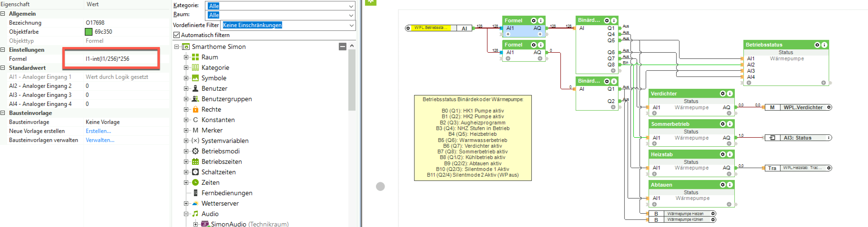Click the gear on WPL.Verdichter memory flag
This screenshot has height=227, width=868.
point(829,107)
